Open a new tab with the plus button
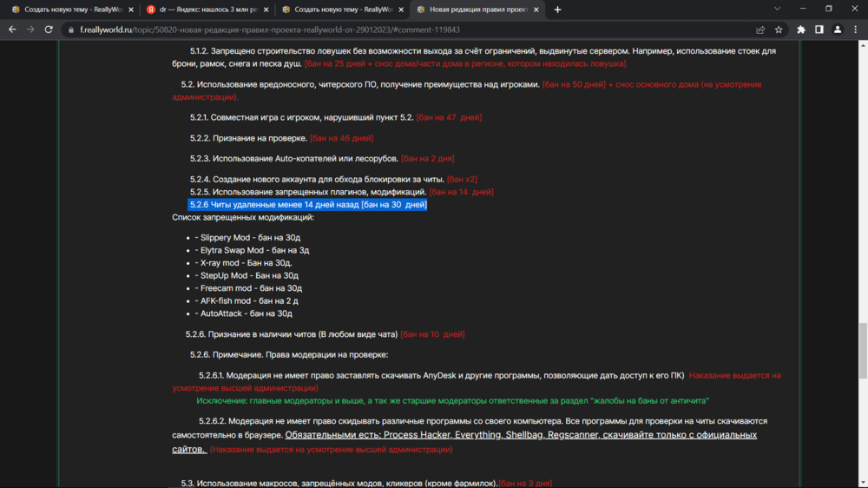This screenshot has height=488, width=868. 557,10
